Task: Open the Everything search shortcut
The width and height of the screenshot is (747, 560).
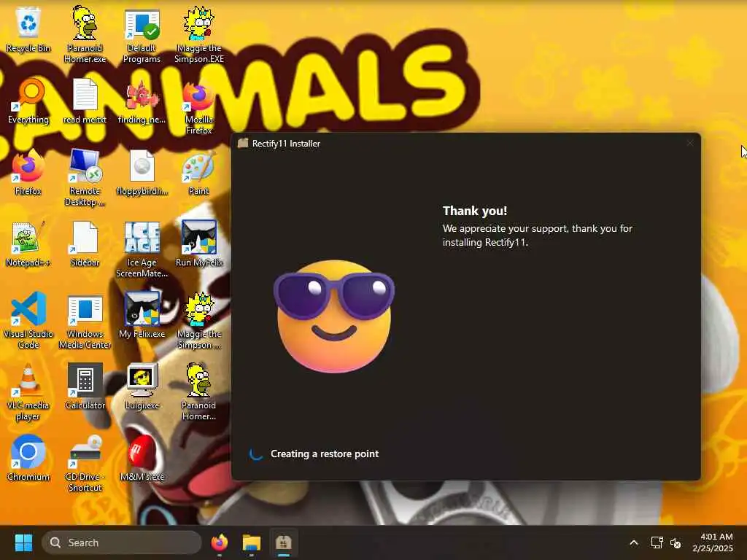Action: coord(28,101)
